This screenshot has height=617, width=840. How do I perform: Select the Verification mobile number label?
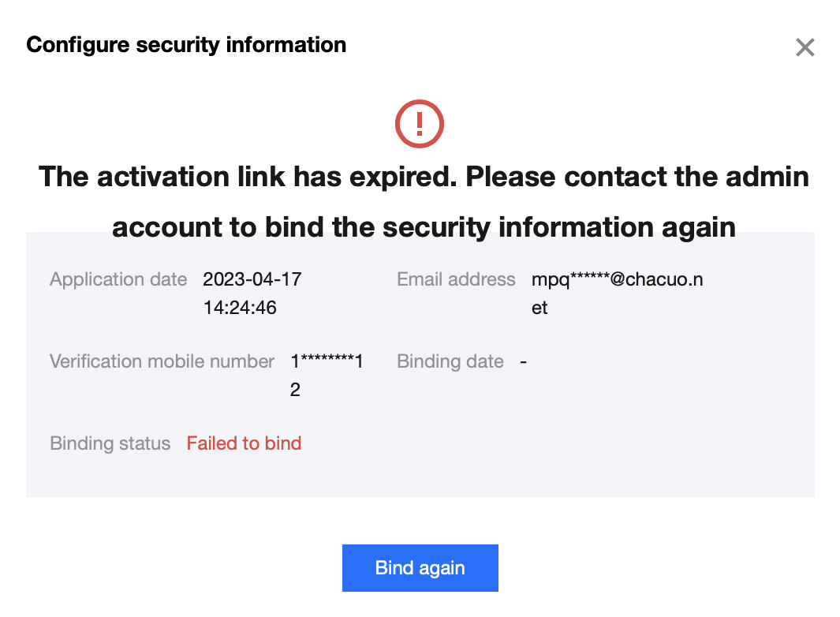162,361
